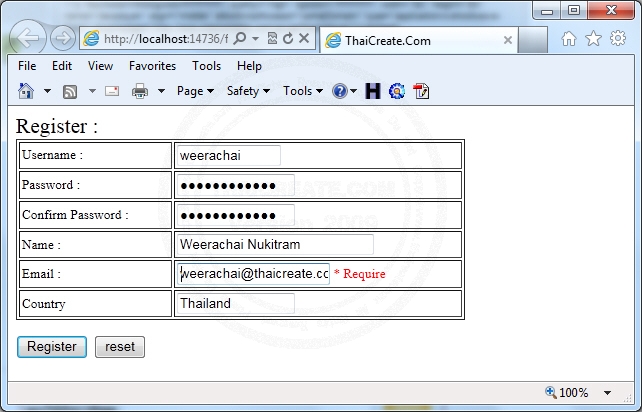Toggle the Compatibility View icon

click(272, 38)
